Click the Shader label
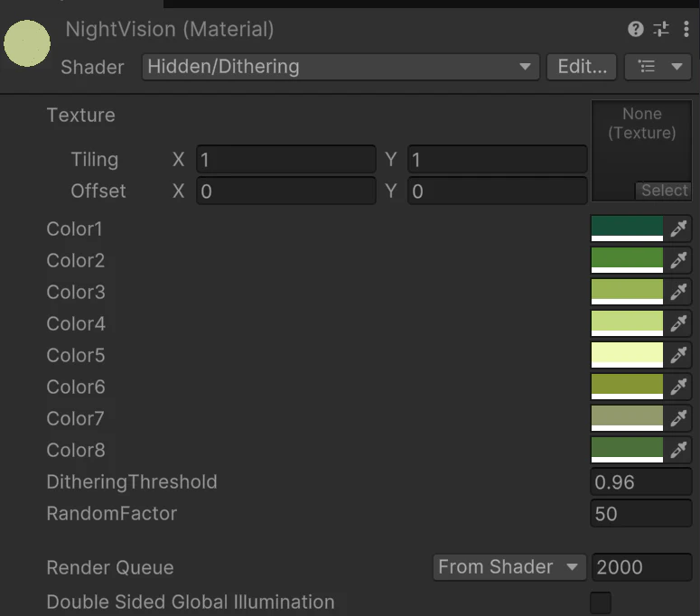The image size is (700, 616). (x=92, y=67)
